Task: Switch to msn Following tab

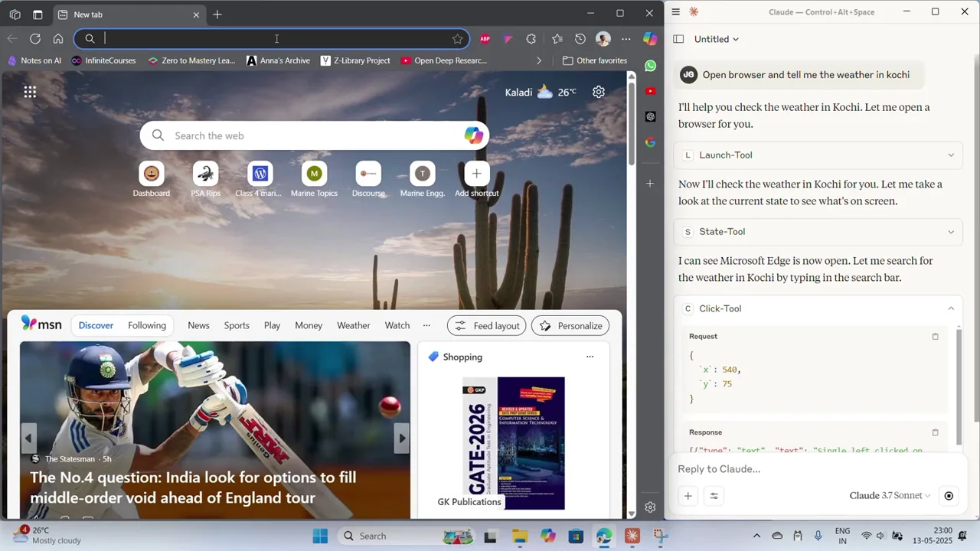Action: (147, 325)
